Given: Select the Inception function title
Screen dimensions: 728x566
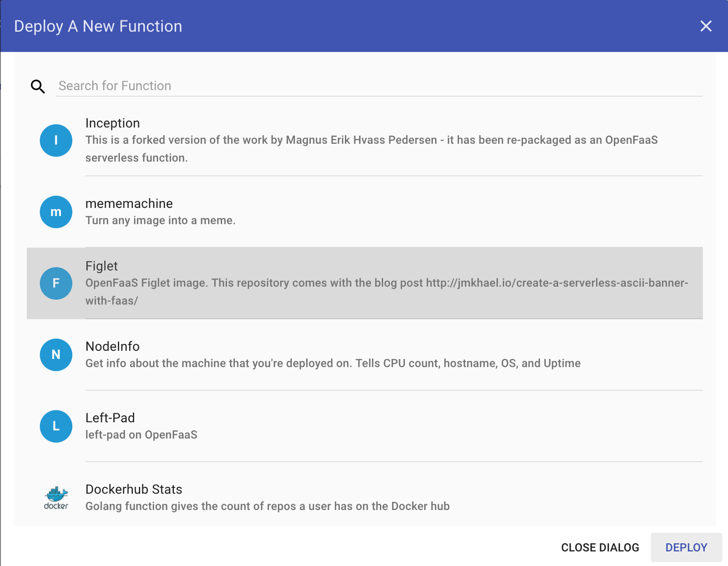Looking at the screenshot, I should tap(112, 123).
